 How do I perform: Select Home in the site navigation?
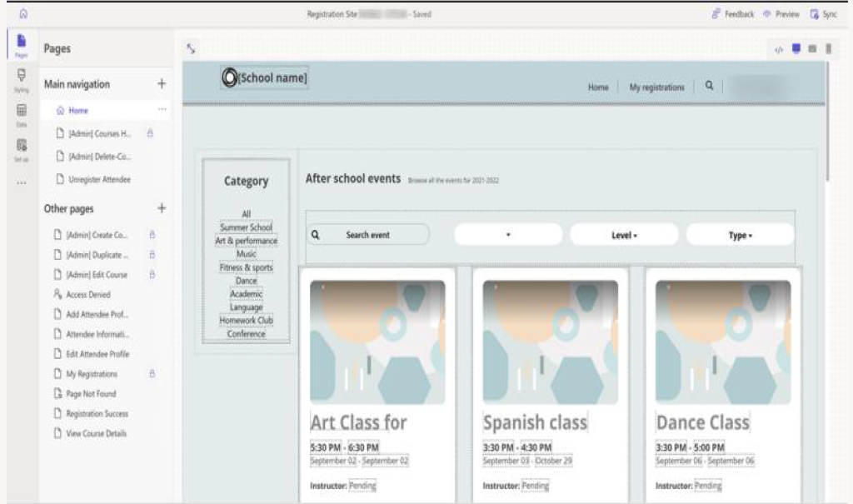click(x=598, y=87)
